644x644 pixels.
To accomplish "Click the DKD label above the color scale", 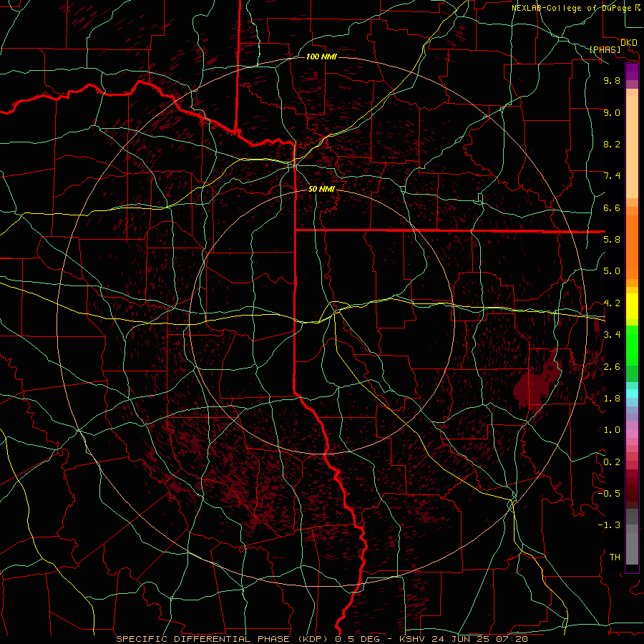I will click(x=628, y=43).
